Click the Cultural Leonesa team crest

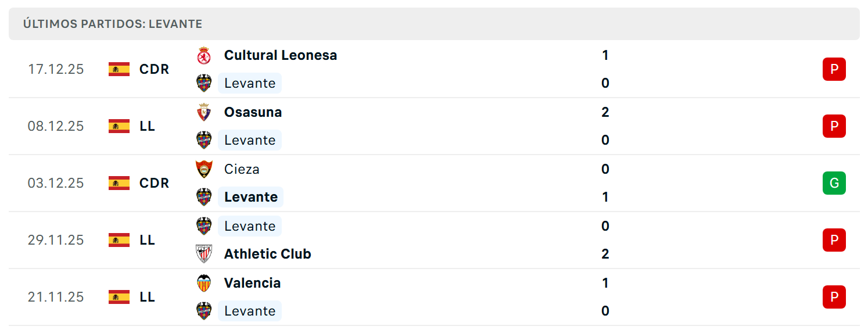204,55
